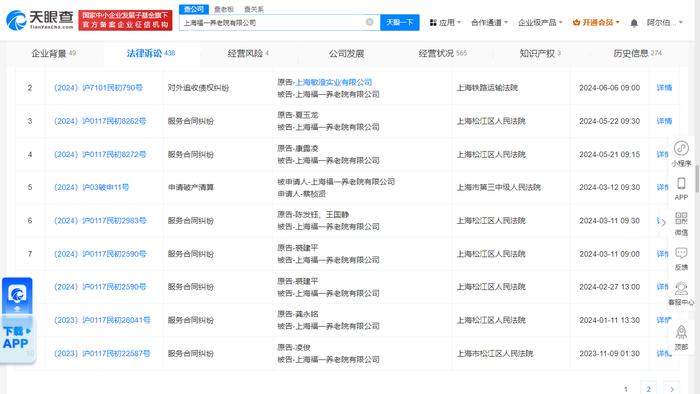View 详情 for the 2024-05-21 09:15 hearing

point(662,154)
